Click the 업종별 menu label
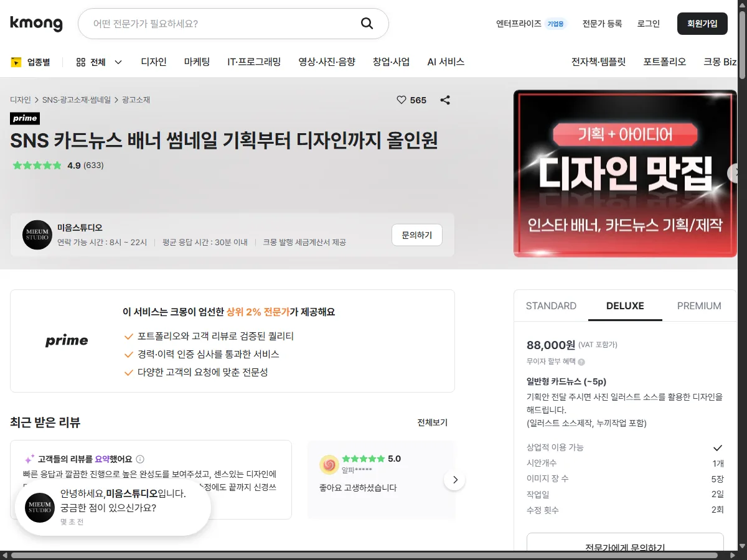 pyautogui.click(x=39, y=62)
